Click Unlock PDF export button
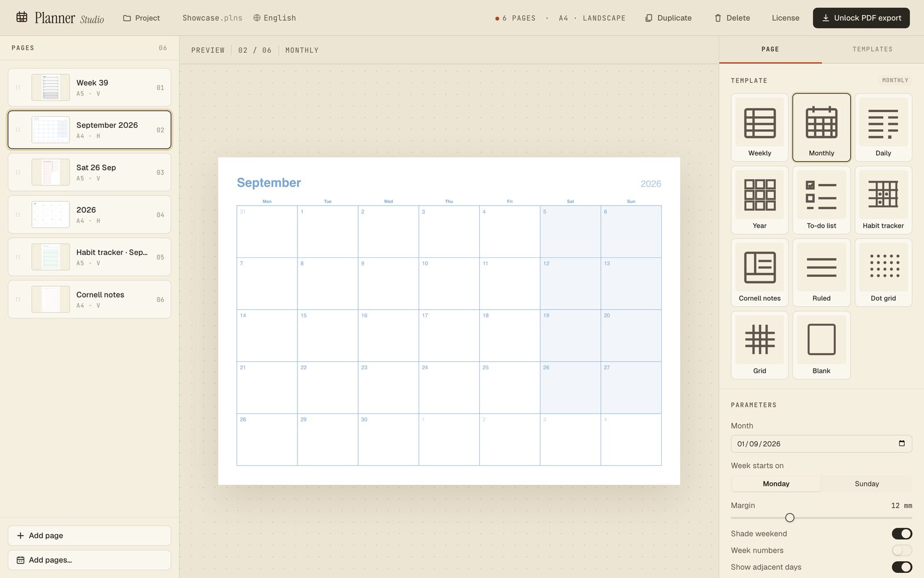This screenshot has height=578, width=924. click(x=861, y=18)
